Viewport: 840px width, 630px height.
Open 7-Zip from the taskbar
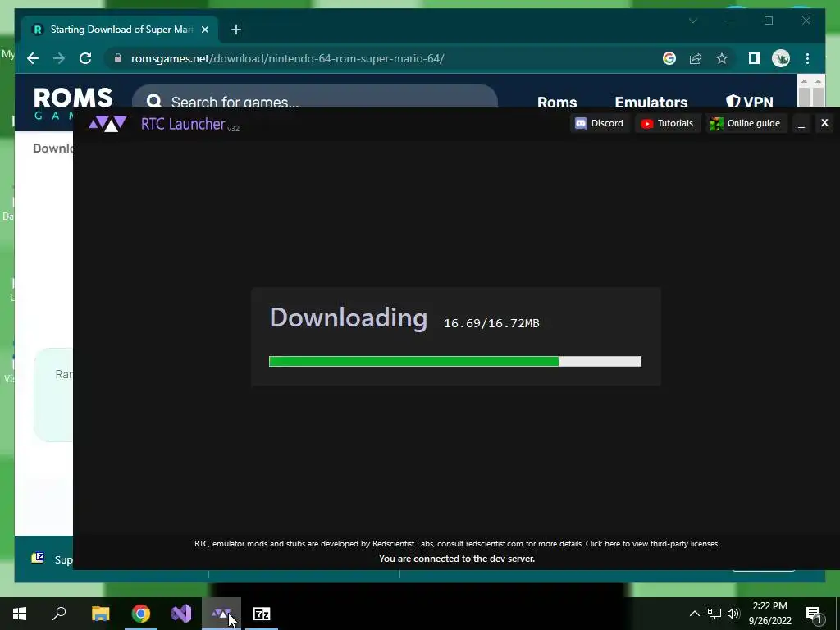[262, 614]
